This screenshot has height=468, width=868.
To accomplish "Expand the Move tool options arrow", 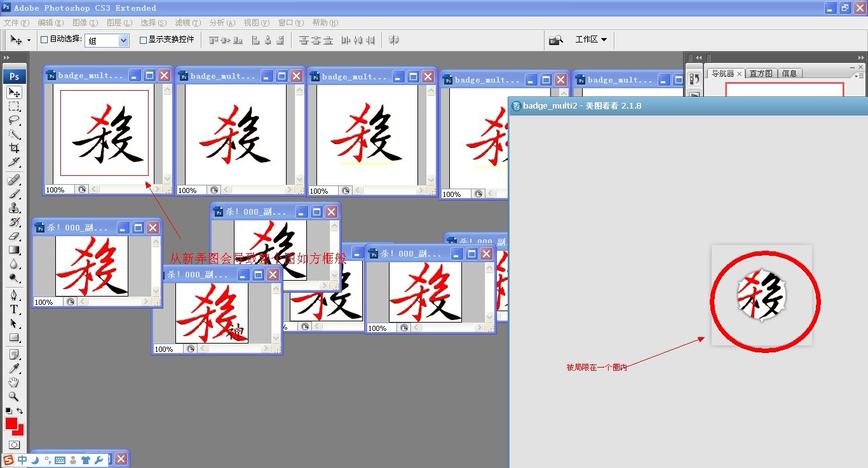I will 29,39.
